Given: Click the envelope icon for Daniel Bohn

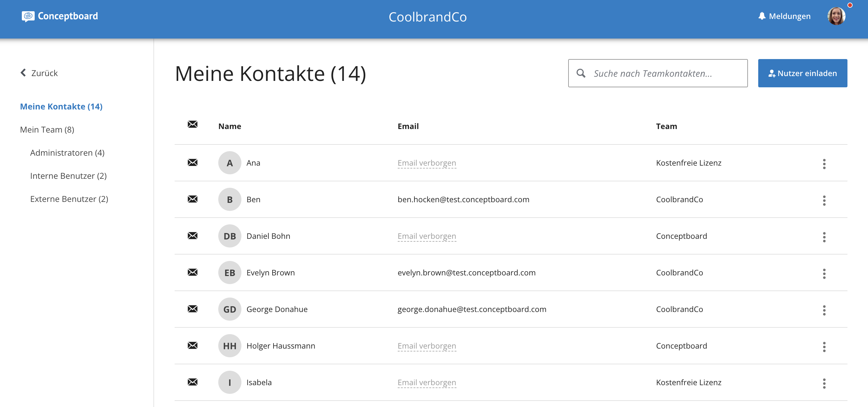Looking at the screenshot, I should pos(192,236).
